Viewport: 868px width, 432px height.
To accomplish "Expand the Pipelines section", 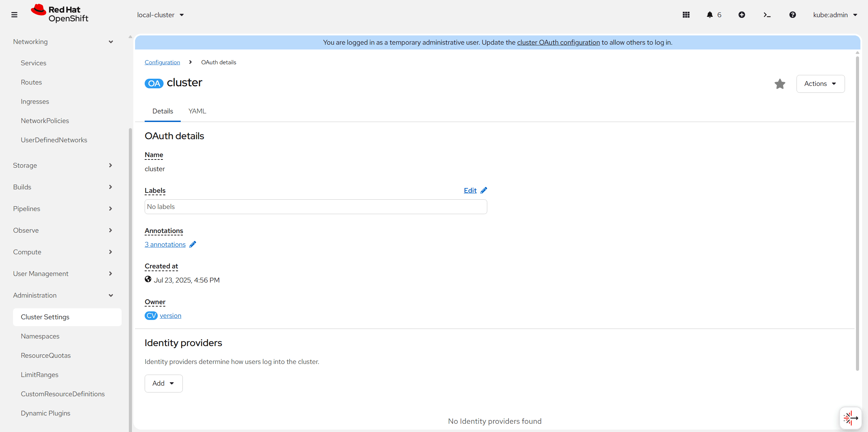I will [63, 209].
